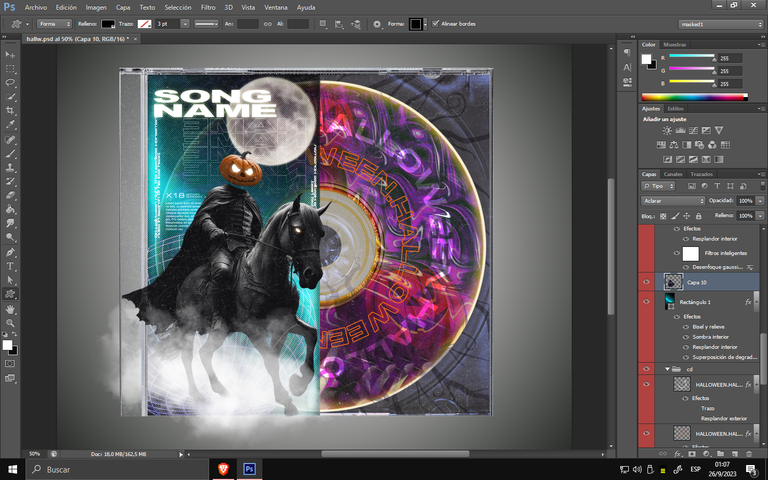
Task: Select the Horizontal Type tool
Action: point(10,266)
